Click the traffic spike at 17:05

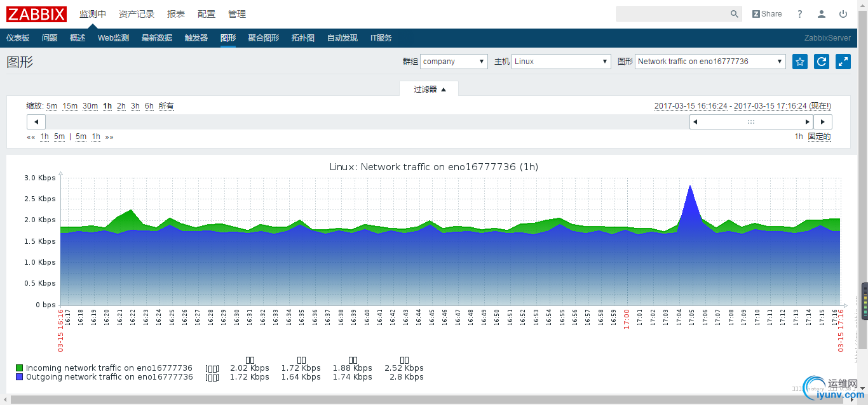[x=689, y=203]
